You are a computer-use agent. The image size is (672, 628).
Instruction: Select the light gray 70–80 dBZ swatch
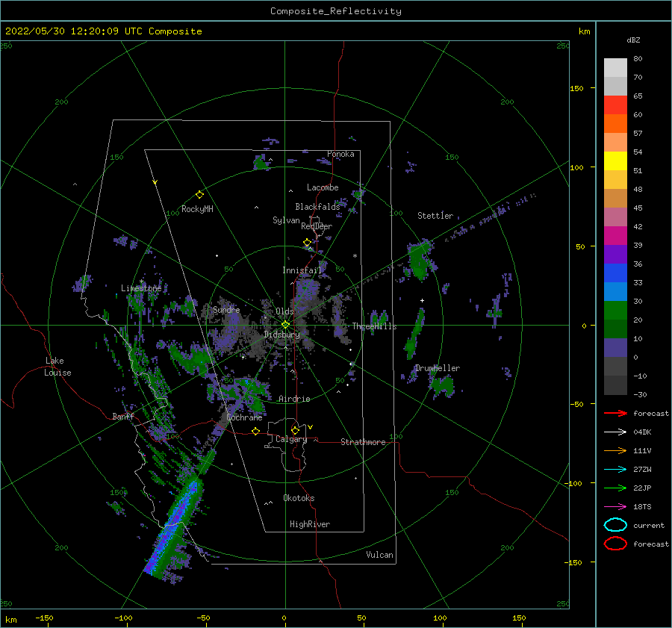[x=615, y=68]
